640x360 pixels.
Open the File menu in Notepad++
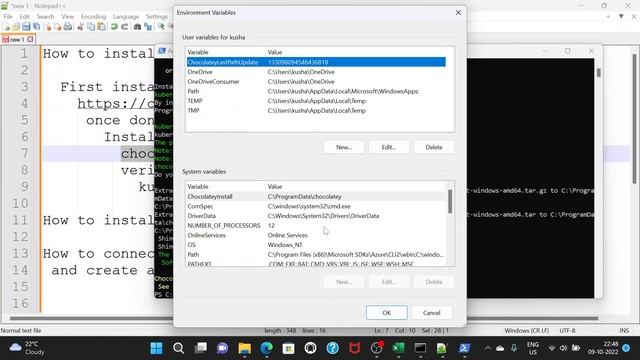[x=8, y=16]
